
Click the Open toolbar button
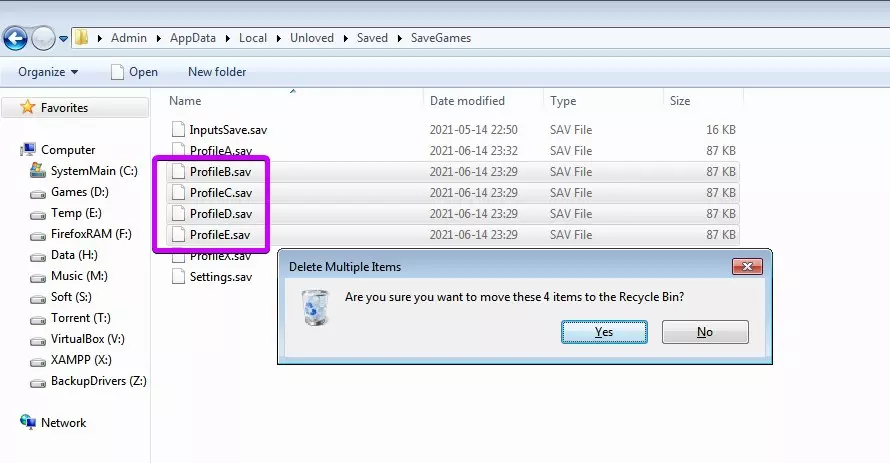point(134,72)
